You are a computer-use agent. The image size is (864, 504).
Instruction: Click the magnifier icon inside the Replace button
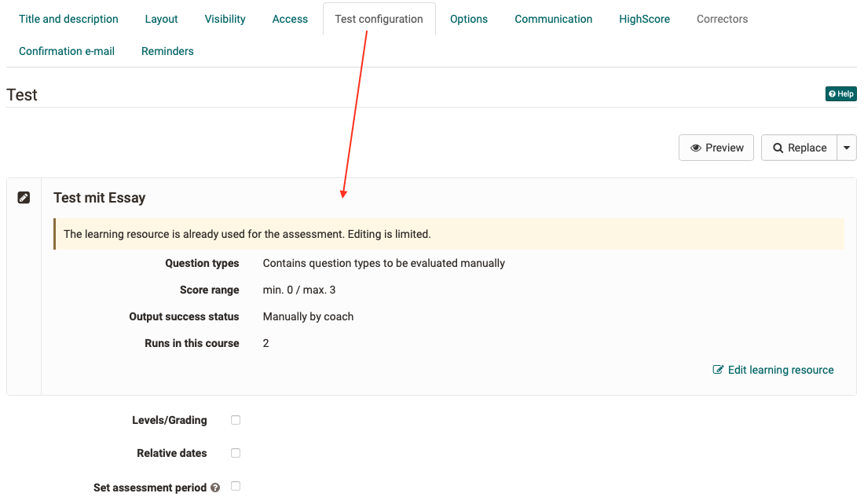tap(777, 148)
